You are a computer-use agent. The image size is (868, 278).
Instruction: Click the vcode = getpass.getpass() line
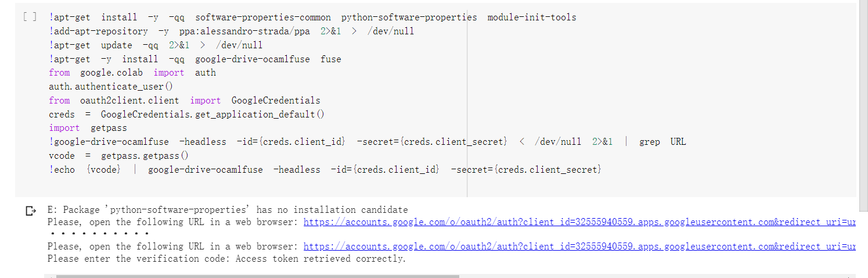(119, 156)
